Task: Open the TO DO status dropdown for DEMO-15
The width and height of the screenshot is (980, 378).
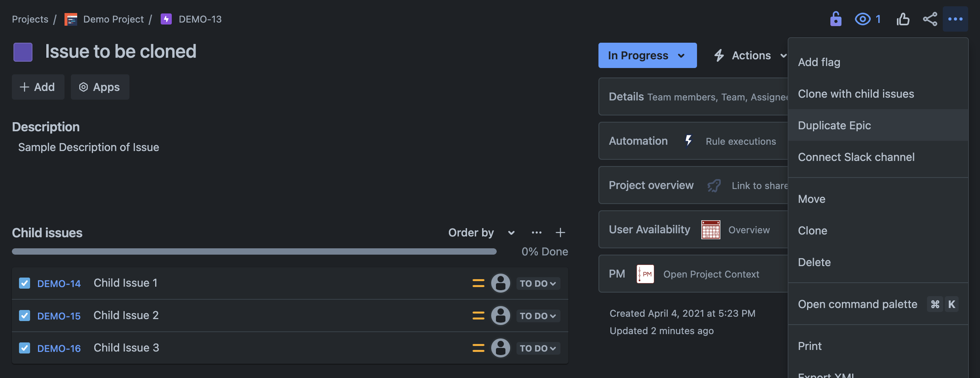Action: coord(538,316)
